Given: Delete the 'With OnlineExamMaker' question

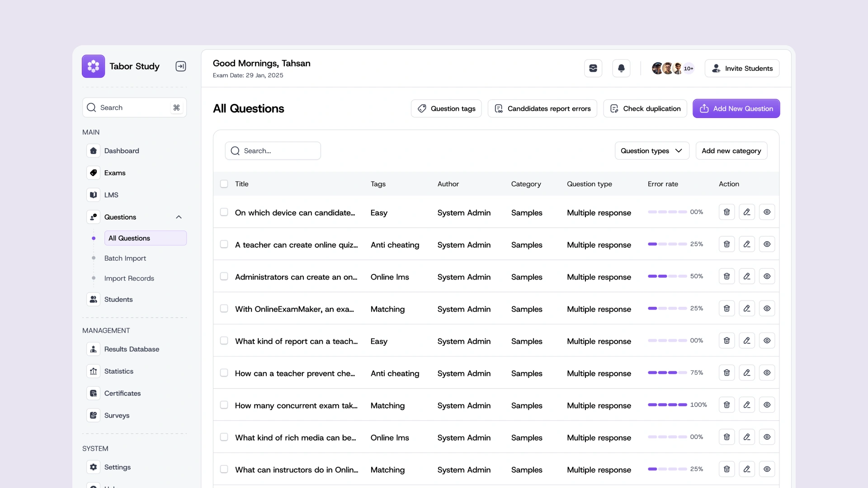Looking at the screenshot, I should 726,308.
